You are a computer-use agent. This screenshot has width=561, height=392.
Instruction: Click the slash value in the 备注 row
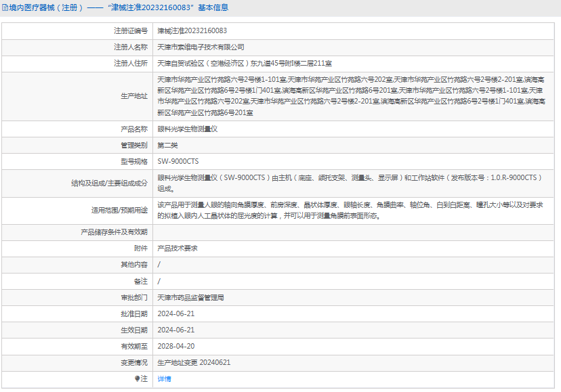tap(159, 281)
